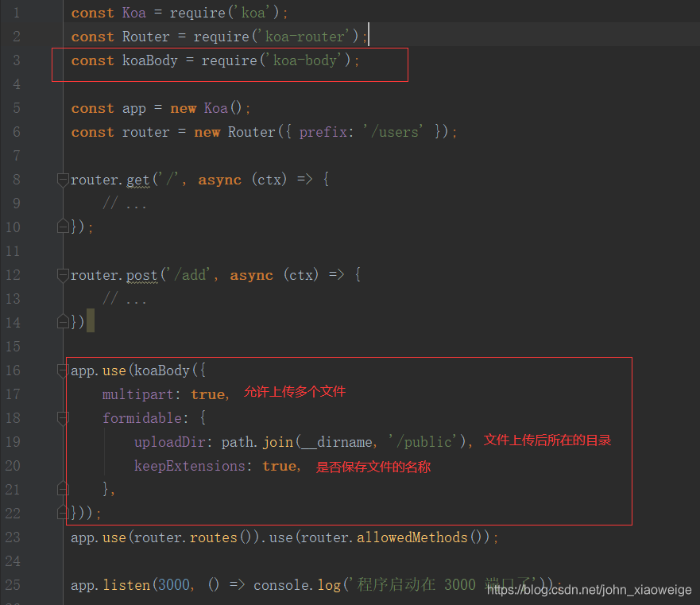The image size is (700, 605).
Task: Click line number 16 in the gutter
Action: coord(13,370)
